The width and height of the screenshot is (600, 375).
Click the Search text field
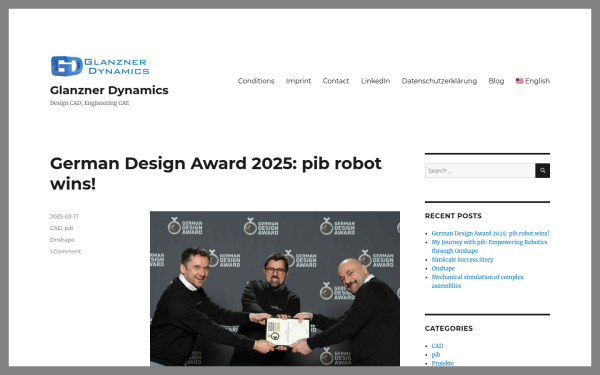(480, 171)
